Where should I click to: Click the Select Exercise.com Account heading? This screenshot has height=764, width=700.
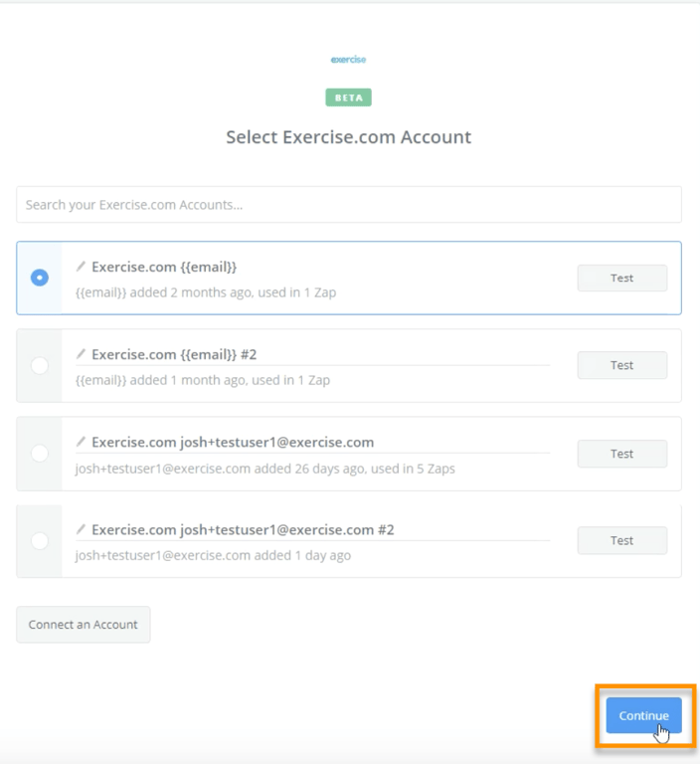[348, 137]
